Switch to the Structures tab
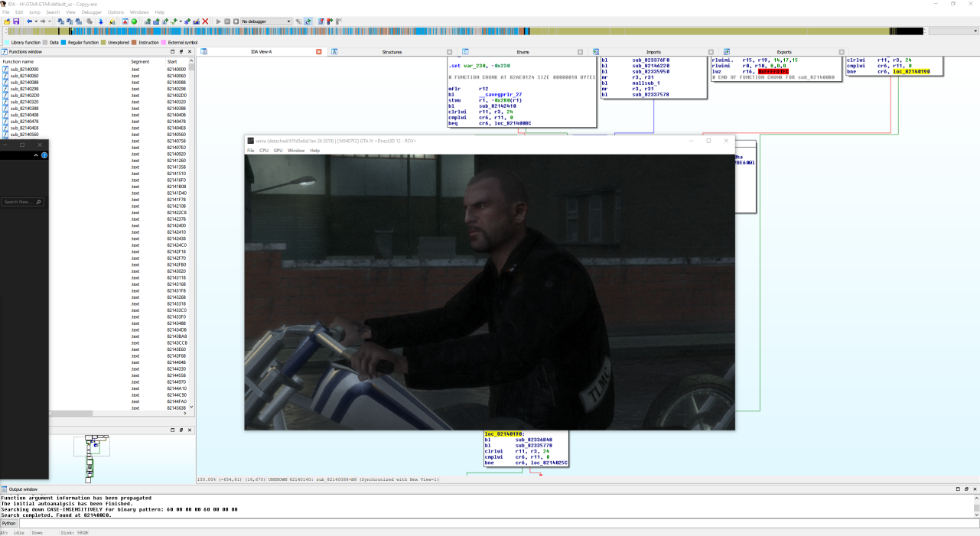 (x=392, y=52)
